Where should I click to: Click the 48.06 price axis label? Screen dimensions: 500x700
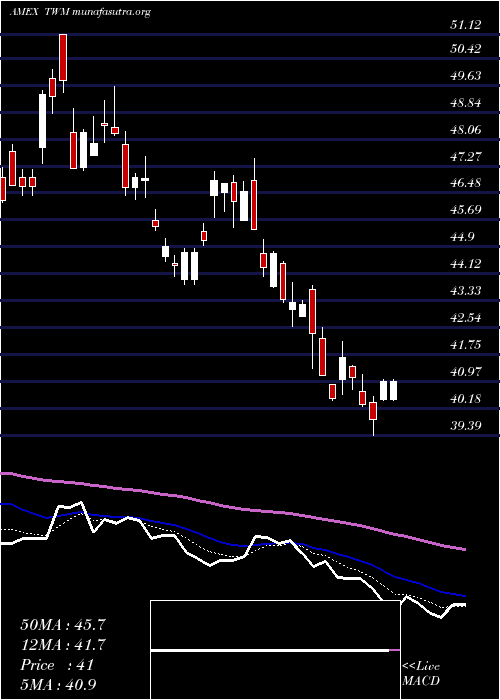click(x=466, y=130)
